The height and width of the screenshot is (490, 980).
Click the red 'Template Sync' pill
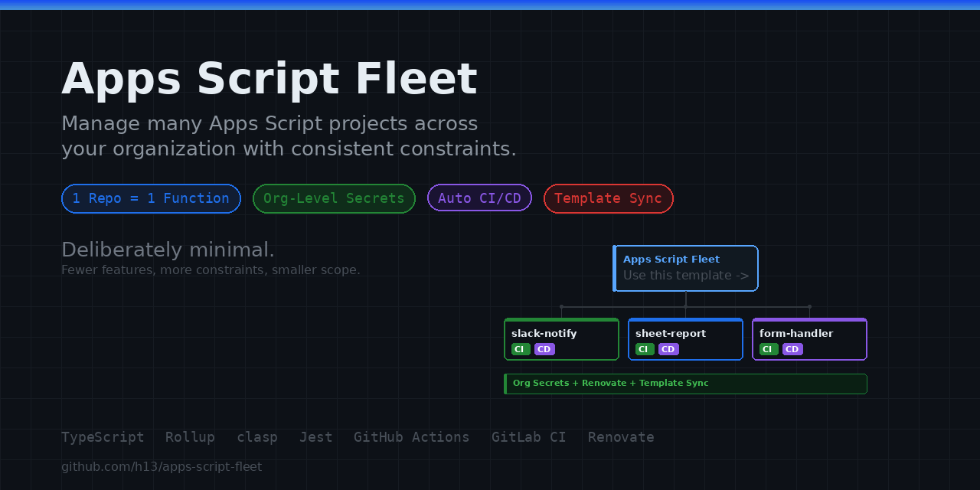609,198
